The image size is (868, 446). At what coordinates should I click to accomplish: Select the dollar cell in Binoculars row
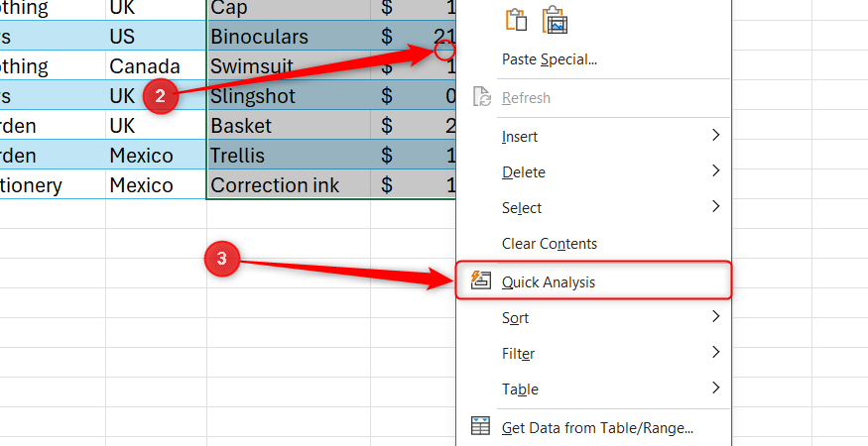(x=413, y=36)
